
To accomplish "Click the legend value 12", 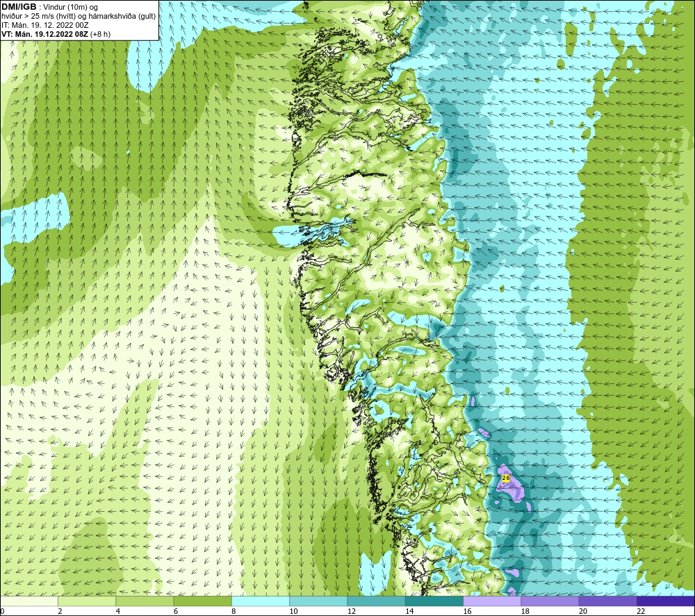I will [x=352, y=612].
